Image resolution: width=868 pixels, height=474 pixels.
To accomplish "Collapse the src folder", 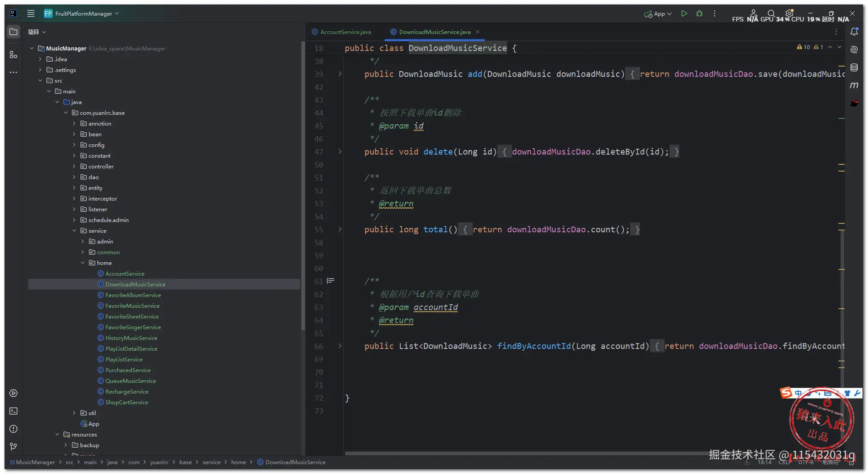I will pyautogui.click(x=40, y=80).
